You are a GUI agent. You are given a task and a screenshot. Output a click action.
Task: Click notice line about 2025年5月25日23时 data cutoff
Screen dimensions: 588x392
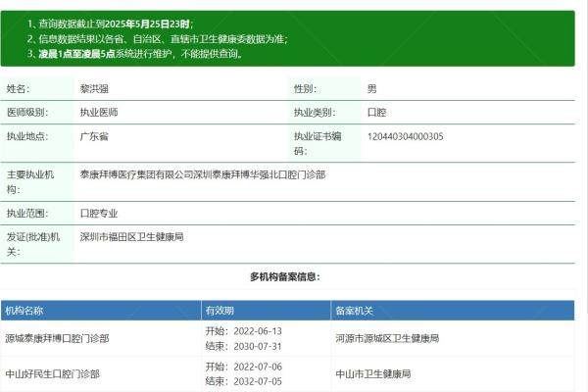coord(110,24)
